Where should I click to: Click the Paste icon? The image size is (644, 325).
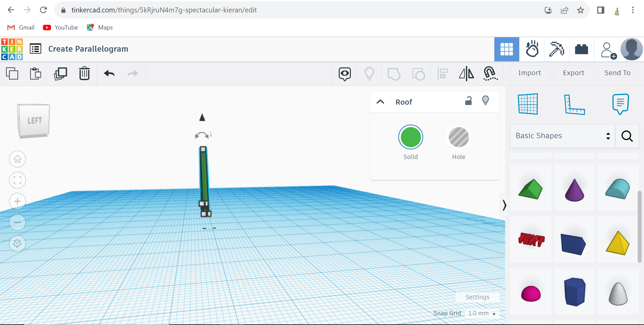click(x=36, y=73)
